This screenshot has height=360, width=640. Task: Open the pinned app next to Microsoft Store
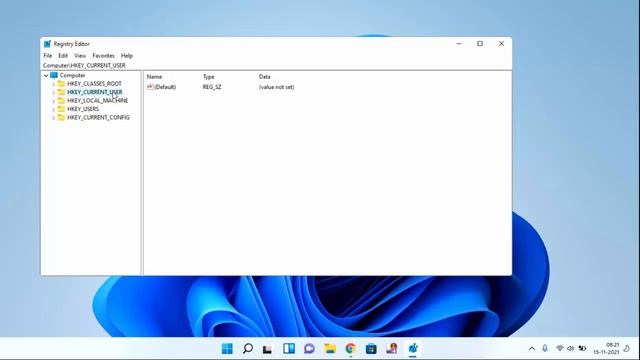coord(392,349)
